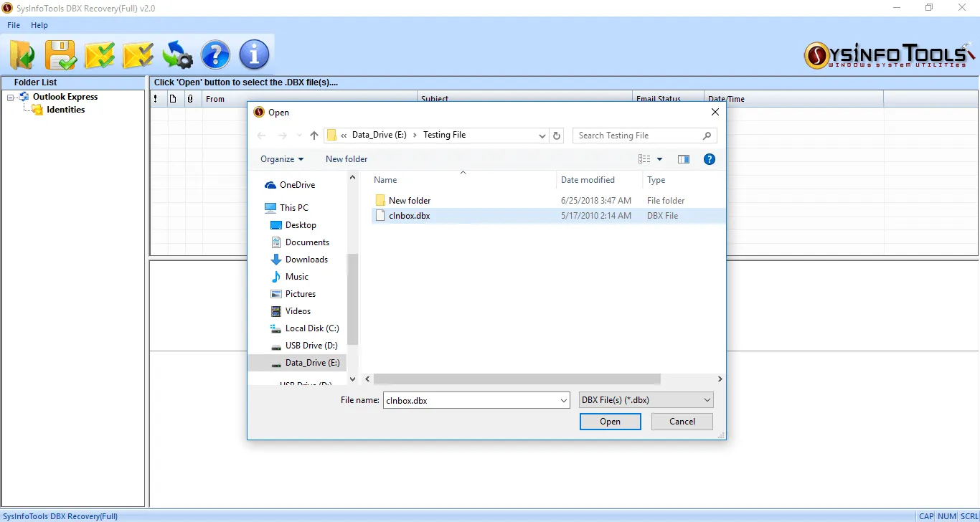Open the File name combo box dropdown

[x=563, y=401]
